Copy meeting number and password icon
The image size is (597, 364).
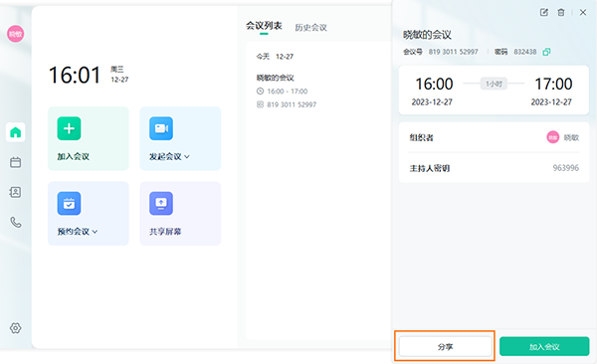click(x=546, y=52)
